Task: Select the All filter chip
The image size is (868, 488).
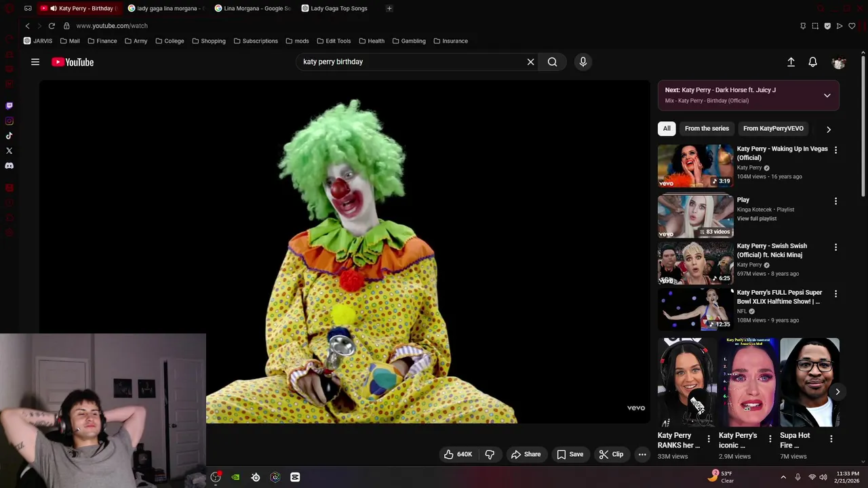Action: click(667, 128)
